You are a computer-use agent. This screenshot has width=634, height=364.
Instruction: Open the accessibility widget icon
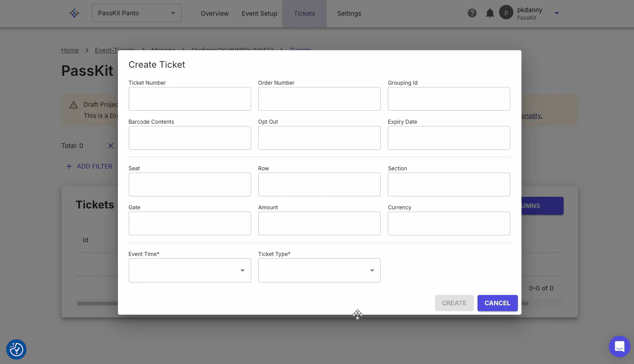click(x=17, y=349)
